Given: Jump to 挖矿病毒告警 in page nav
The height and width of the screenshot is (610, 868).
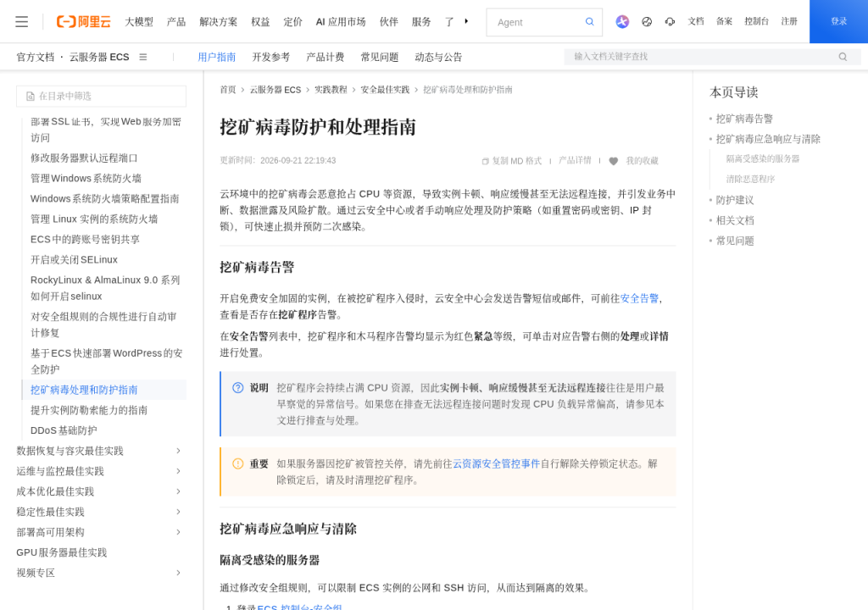Looking at the screenshot, I should click(x=744, y=119).
